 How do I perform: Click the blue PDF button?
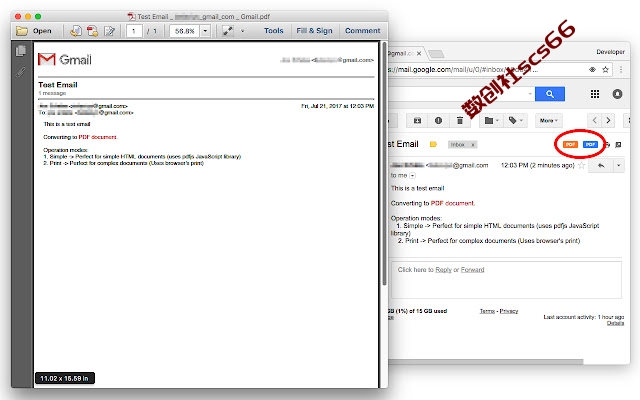pyautogui.click(x=590, y=144)
